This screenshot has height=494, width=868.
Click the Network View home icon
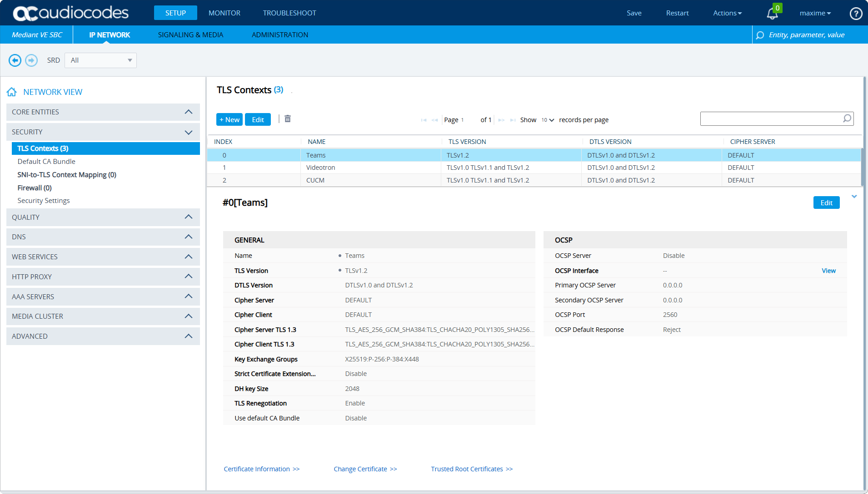12,92
